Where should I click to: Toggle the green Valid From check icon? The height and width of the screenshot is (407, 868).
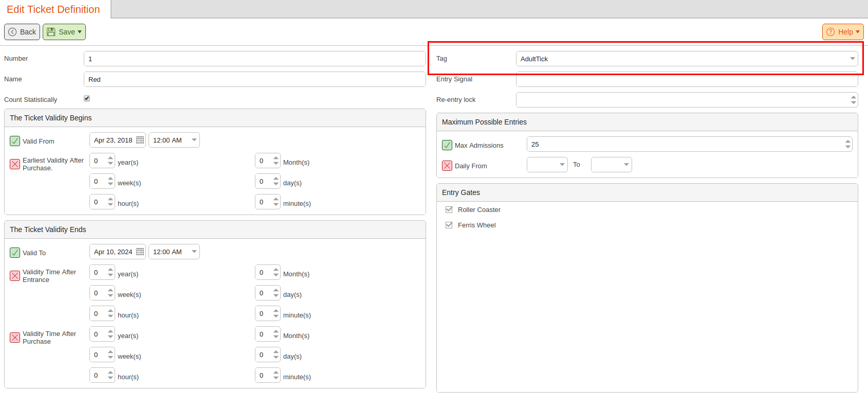[15, 141]
